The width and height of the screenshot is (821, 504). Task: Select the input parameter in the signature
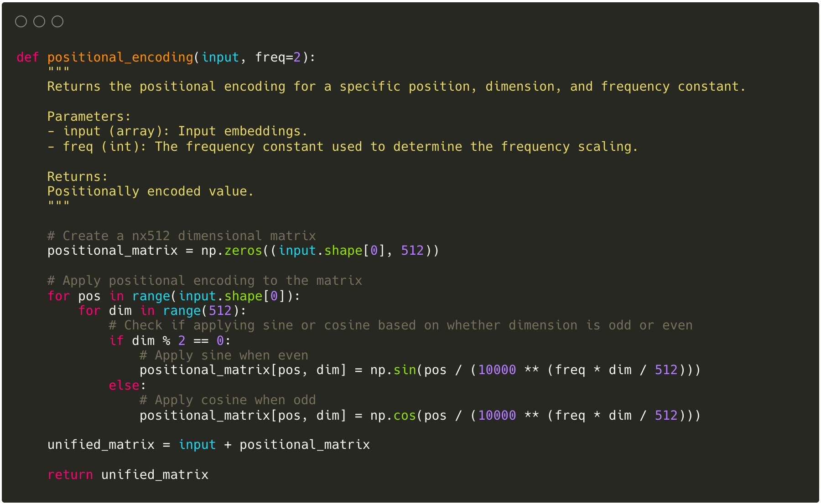click(x=220, y=57)
